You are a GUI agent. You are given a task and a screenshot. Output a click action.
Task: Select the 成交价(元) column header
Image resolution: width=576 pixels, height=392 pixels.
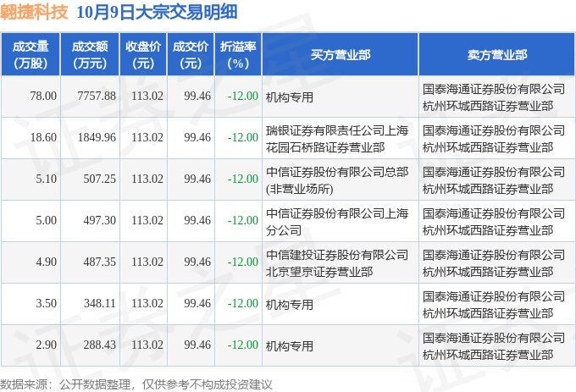[x=191, y=55]
